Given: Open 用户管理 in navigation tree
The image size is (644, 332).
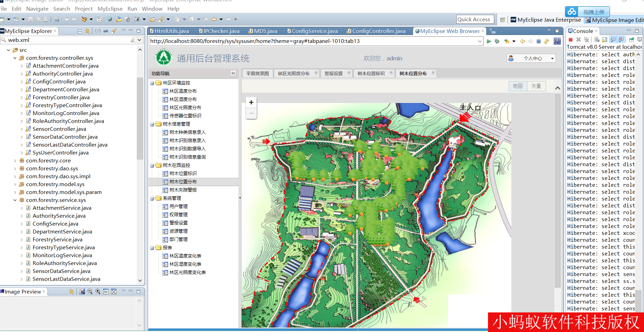Looking at the screenshot, I should point(178,207).
